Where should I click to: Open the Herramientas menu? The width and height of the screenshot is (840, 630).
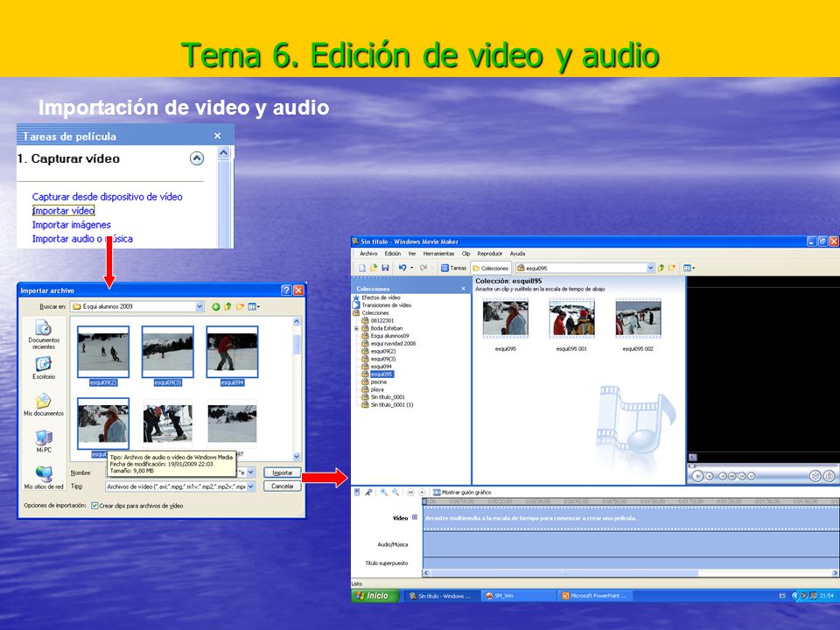click(x=438, y=254)
